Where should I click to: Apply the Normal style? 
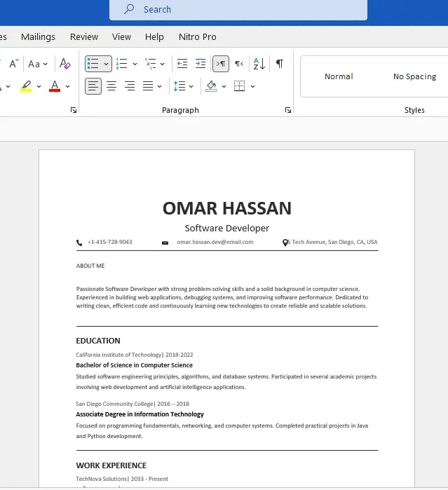[339, 76]
